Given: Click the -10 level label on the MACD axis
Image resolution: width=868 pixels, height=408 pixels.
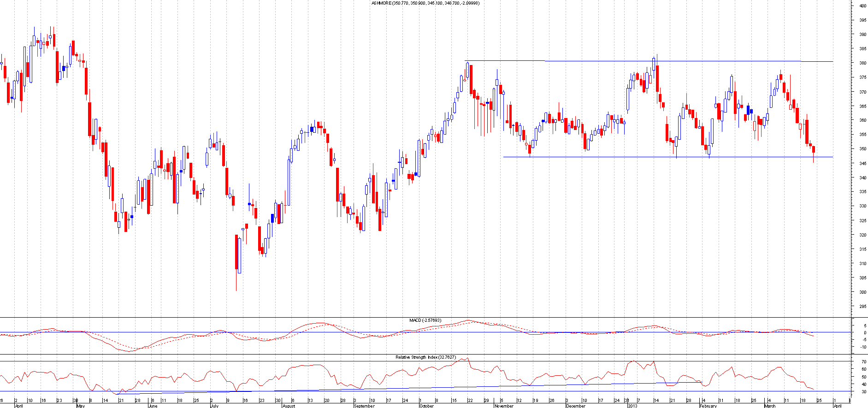Looking at the screenshot, I should click(x=862, y=347).
